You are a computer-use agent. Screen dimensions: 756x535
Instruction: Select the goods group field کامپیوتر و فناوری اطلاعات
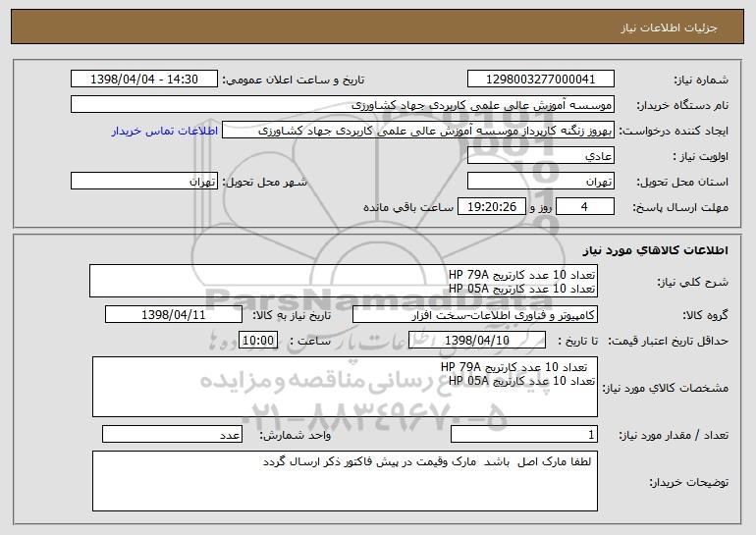(475, 315)
